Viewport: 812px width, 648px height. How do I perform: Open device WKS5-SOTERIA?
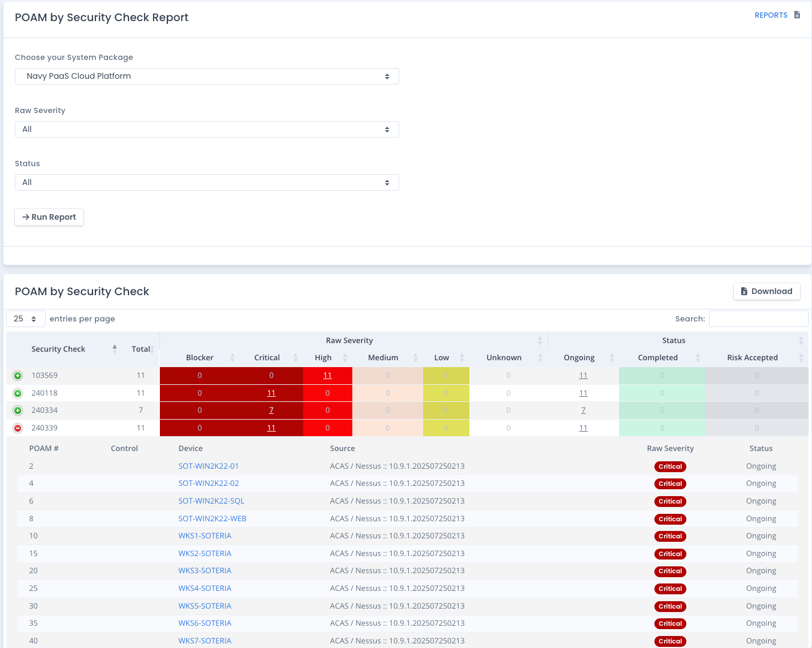point(205,606)
